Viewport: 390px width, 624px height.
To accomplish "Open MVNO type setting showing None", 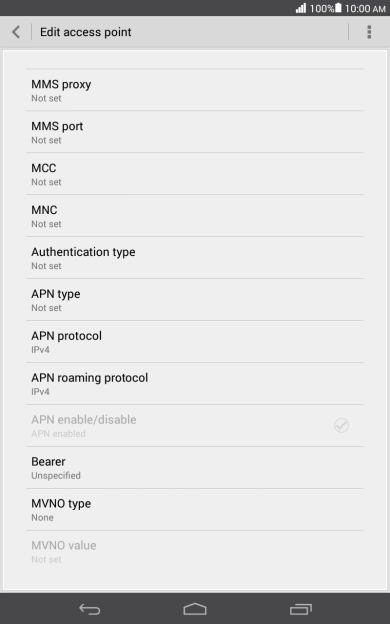I will pyautogui.click(x=195, y=509).
